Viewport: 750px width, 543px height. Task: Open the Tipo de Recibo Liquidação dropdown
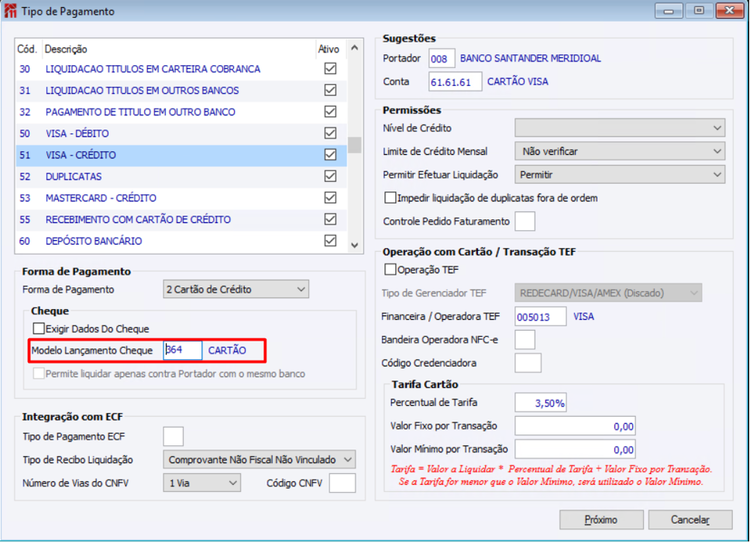259,460
